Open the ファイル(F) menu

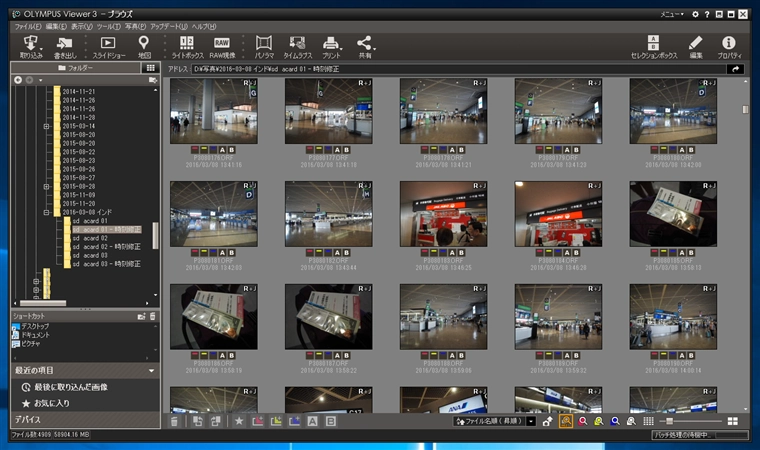pyautogui.click(x=28, y=26)
